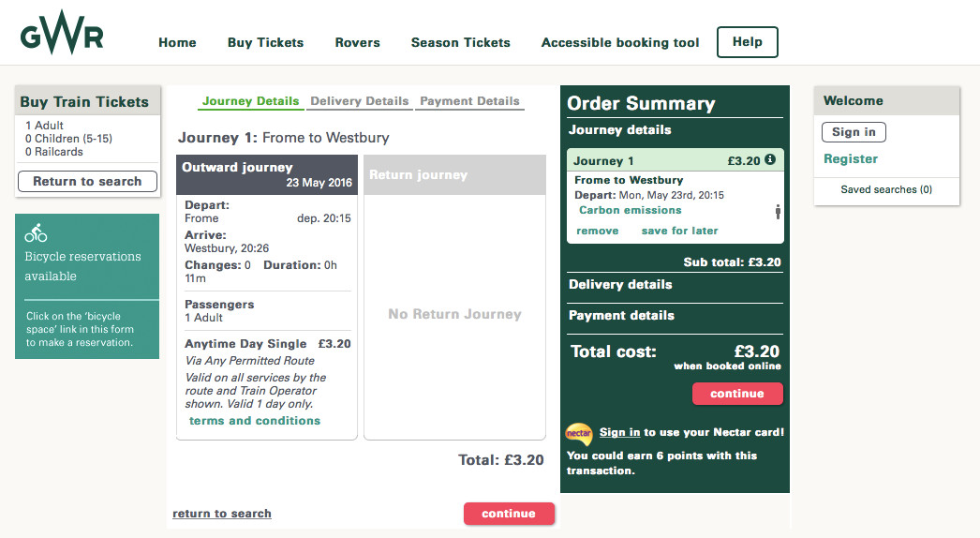The height and width of the screenshot is (538, 980).
Task: Click Register in the Welcome panel
Action: click(x=851, y=159)
